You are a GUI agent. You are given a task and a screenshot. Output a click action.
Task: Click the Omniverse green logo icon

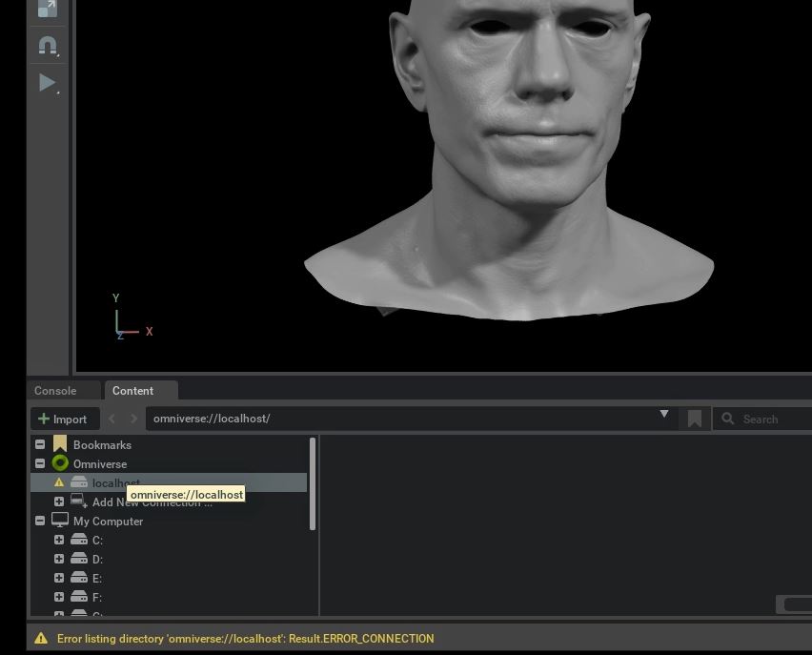pyautogui.click(x=60, y=464)
